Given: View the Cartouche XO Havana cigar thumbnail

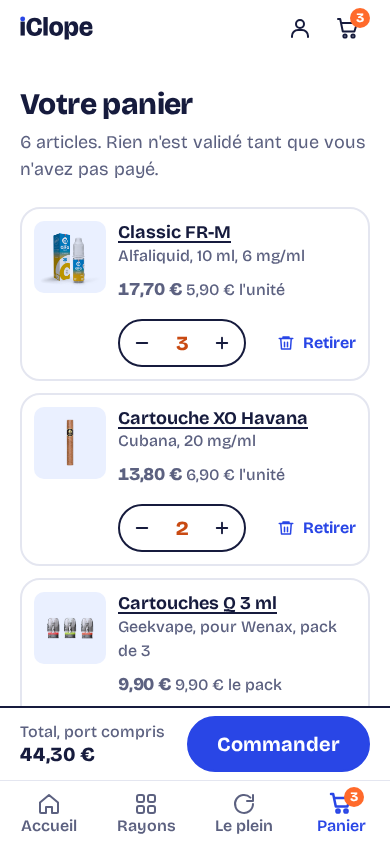Looking at the screenshot, I should coord(70,442).
